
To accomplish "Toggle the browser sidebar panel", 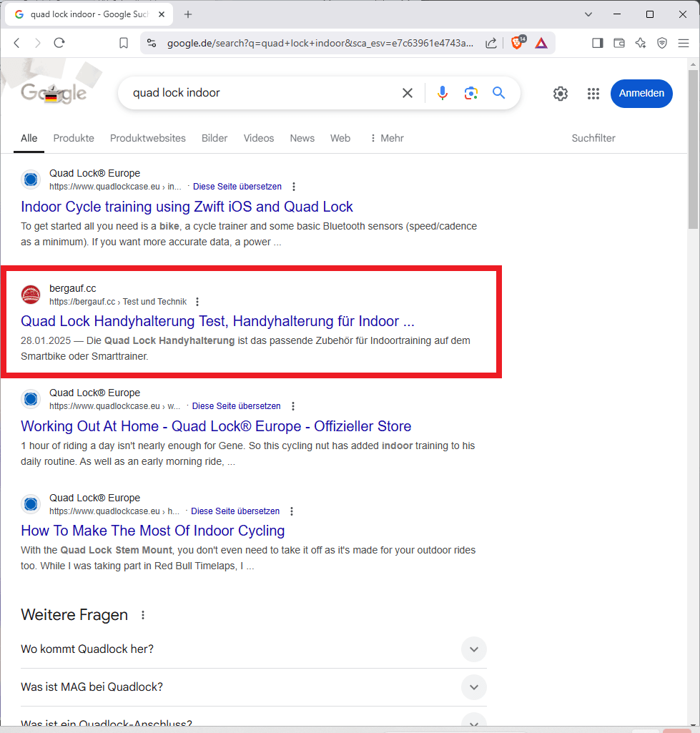I will pyautogui.click(x=598, y=43).
